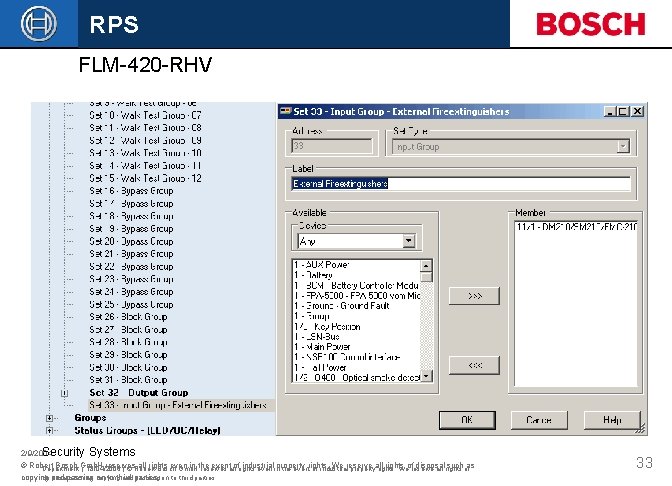Select Set 27 - Block Group
The width and height of the screenshot is (672, 486).
click(128, 330)
